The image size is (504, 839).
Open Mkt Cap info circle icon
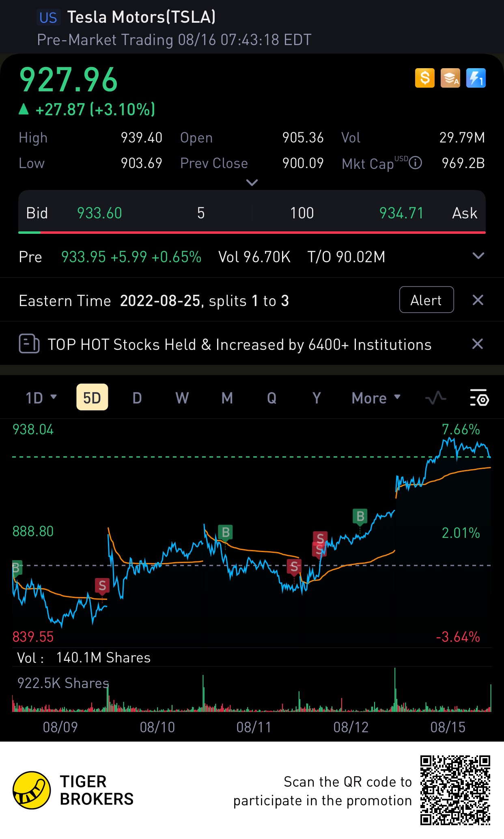(x=415, y=163)
